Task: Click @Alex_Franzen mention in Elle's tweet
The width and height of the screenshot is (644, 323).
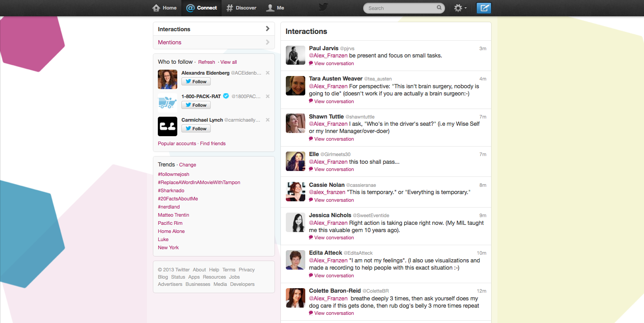Action: point(328,161)
